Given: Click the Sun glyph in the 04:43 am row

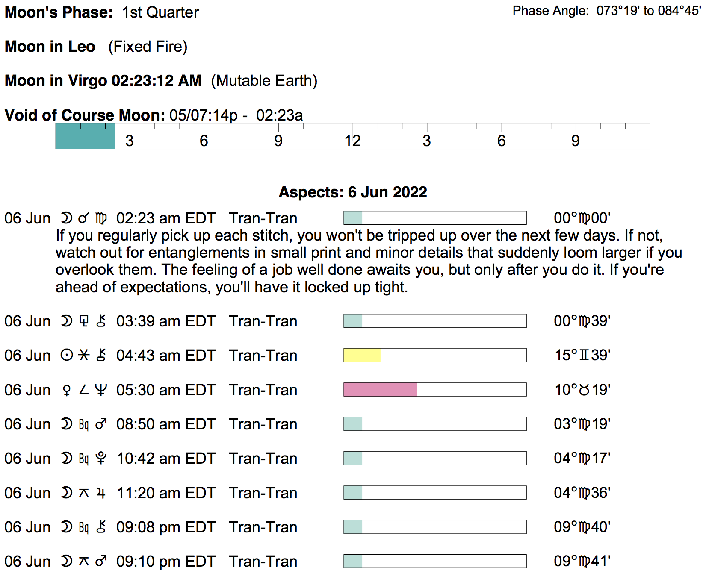Looking at the screenshot, I should point(67,355).
